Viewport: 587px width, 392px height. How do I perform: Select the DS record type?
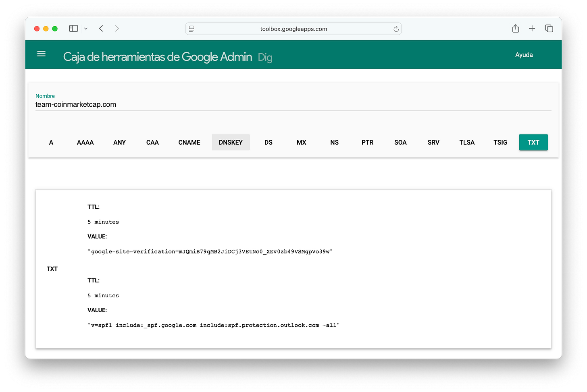tap(269, 142)
